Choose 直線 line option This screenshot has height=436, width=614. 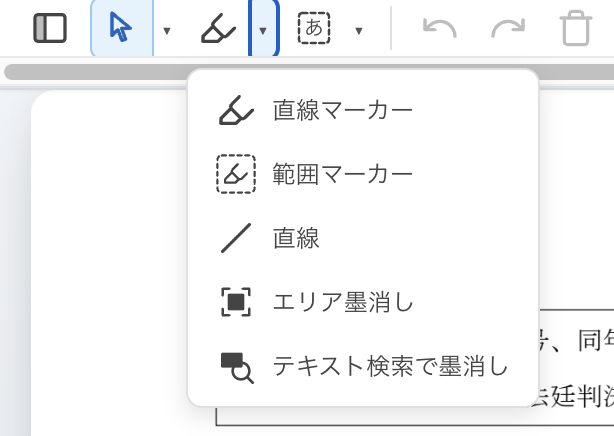(x=363, y=238)
